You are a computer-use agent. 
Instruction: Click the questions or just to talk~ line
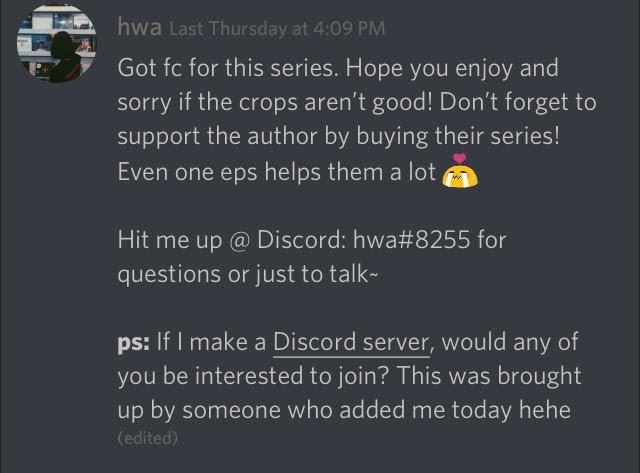pyautogui.click(x=248, y=274)
